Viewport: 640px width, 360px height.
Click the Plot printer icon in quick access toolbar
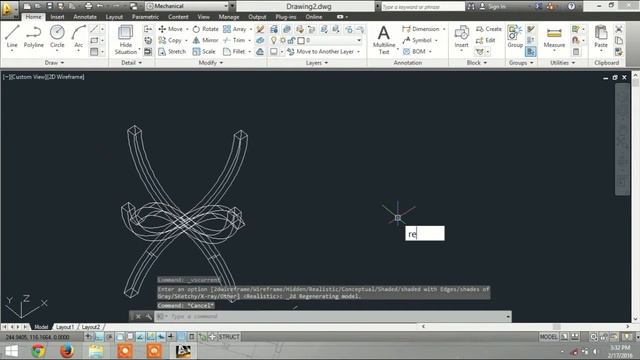pos(89,6)
